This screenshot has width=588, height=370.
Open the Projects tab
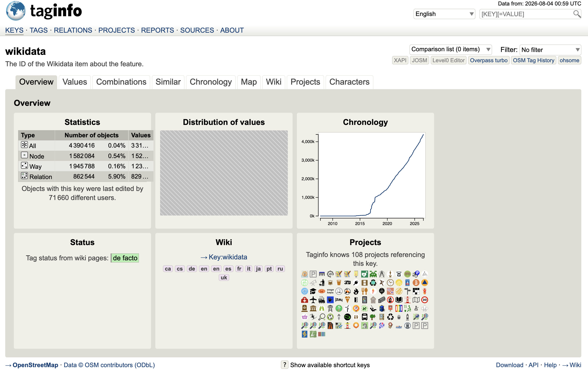(305, 82)
